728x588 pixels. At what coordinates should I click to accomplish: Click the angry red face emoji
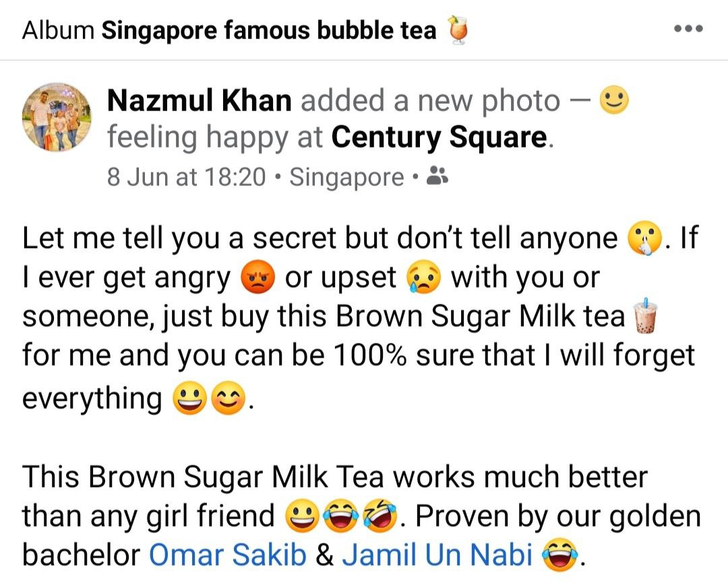point(257,278)
